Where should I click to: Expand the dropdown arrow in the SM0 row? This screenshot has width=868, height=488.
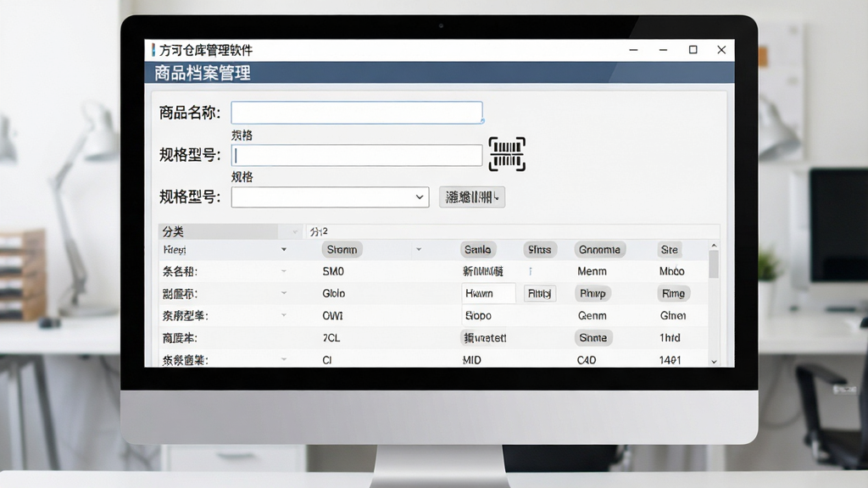click(x=284, y=271)
